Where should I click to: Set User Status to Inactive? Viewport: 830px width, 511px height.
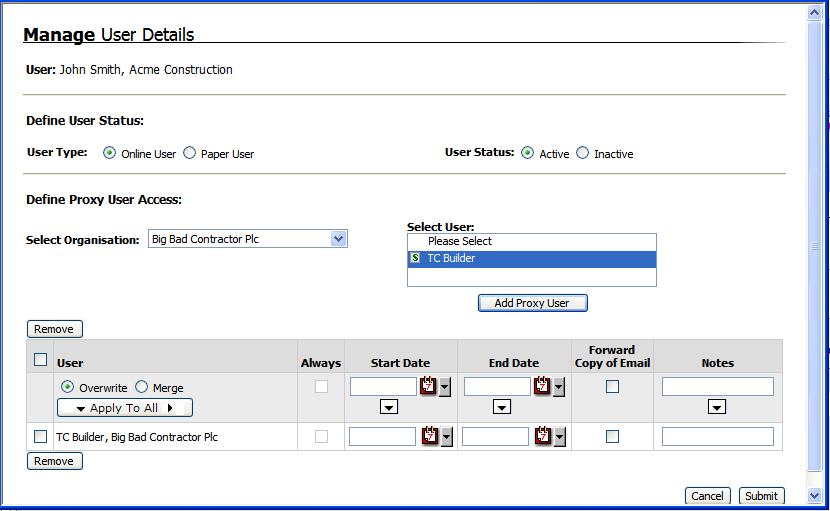tap(582, 153)
